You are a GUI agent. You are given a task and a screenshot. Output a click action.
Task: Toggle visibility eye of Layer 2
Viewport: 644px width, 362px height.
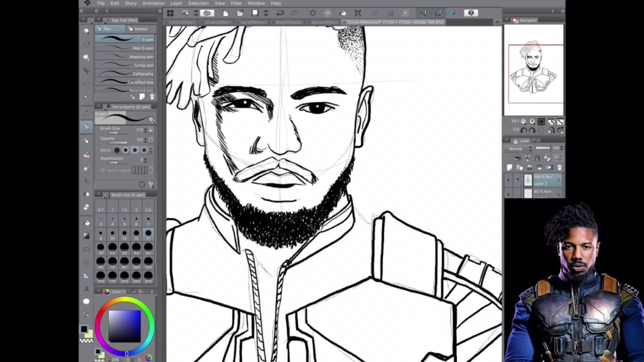[x=508, y=180]
